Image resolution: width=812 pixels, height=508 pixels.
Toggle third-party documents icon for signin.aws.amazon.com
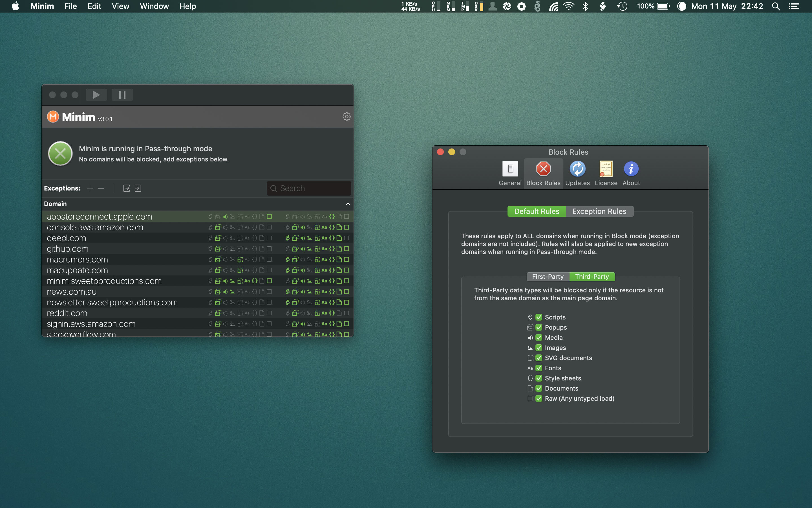339,324
